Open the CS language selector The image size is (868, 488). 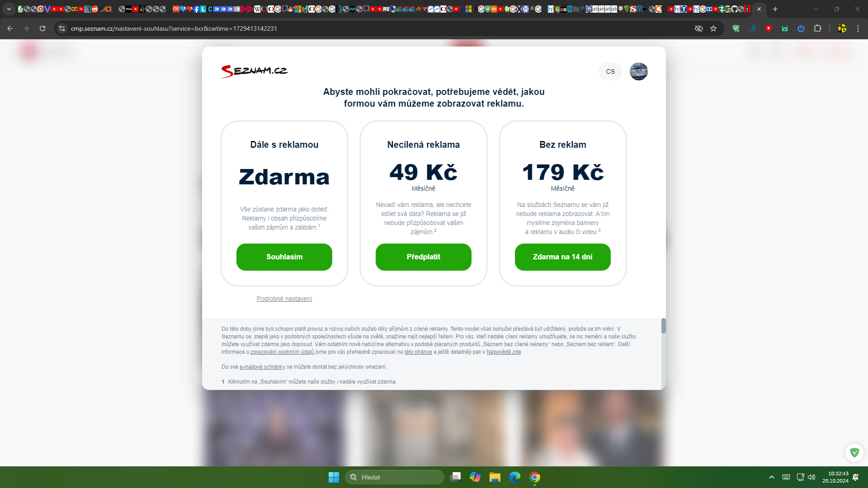coord(610,71)
